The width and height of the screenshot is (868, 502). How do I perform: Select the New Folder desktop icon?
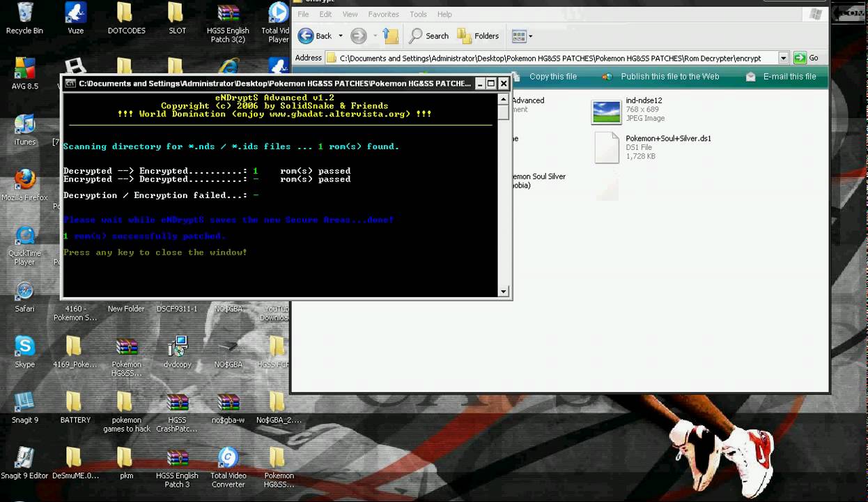126,309
